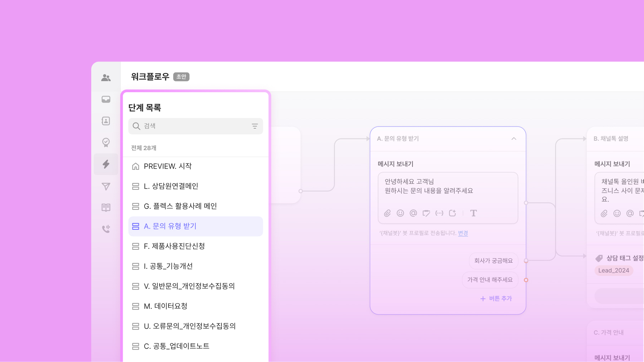Image resolution: width=644 pixels, height=362 pixels.
Task: Click the 가격 안내 해주세요 button
Action: 490,280
